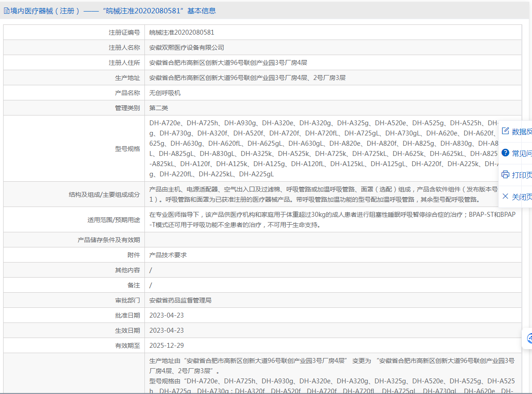This screenshot has width=532, height=394.
Task: Click the X icon to close page
Action: click(505, 196)
